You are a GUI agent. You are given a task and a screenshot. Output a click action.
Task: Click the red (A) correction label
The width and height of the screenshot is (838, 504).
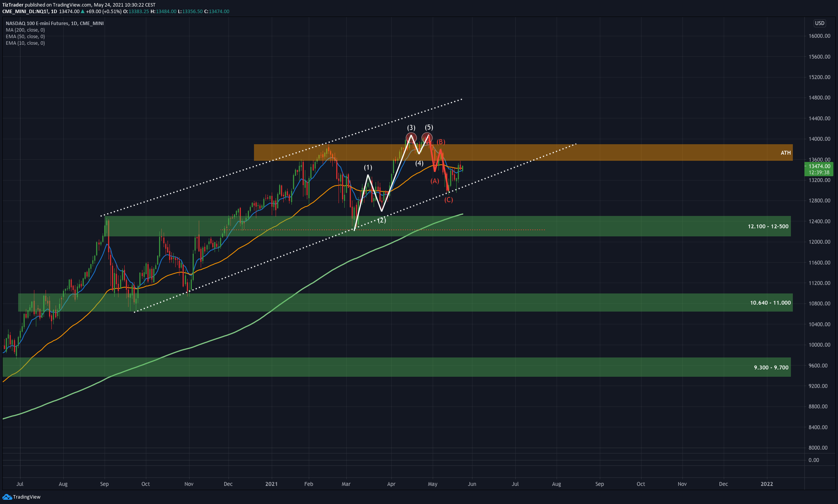click(435, 181)
